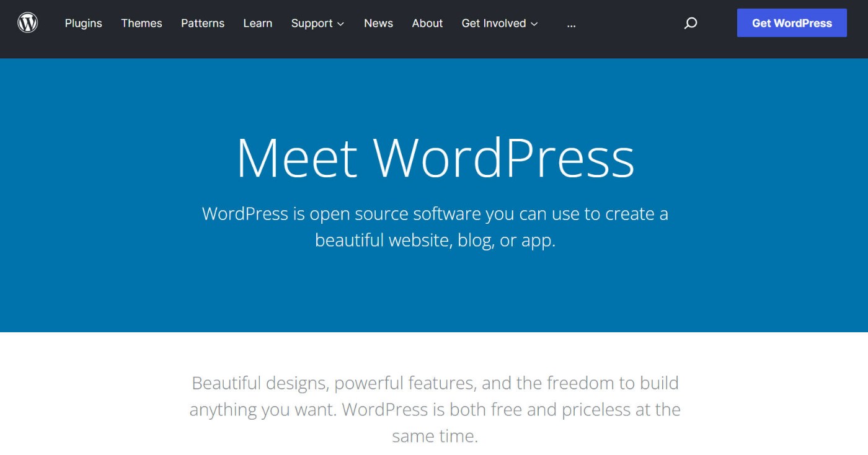Screen dimensions: 868x455
Task: Click the WordPress logo icon
Action: point(28,23)
